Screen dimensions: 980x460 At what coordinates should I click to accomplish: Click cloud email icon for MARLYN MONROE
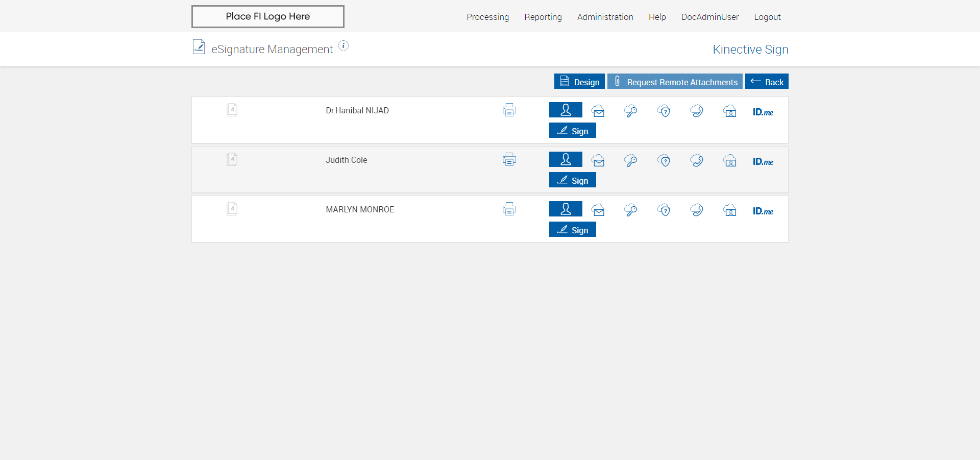(x=598, y=210)
